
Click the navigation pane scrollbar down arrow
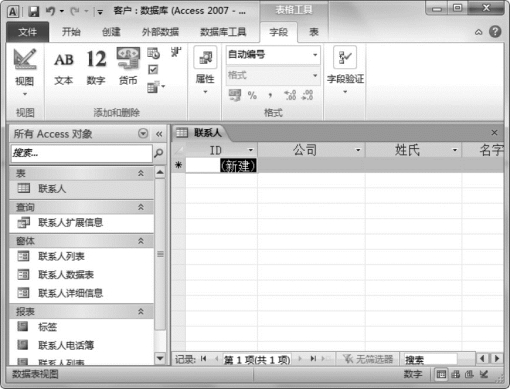pos(160,359)
